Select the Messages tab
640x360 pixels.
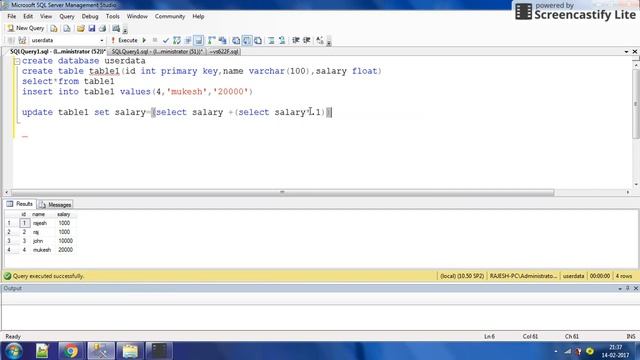55,204
